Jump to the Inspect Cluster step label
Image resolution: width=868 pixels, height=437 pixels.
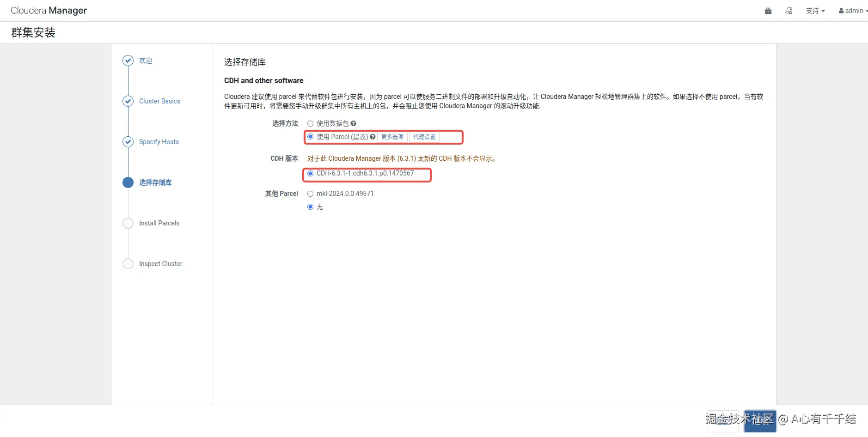pos(160,264)
